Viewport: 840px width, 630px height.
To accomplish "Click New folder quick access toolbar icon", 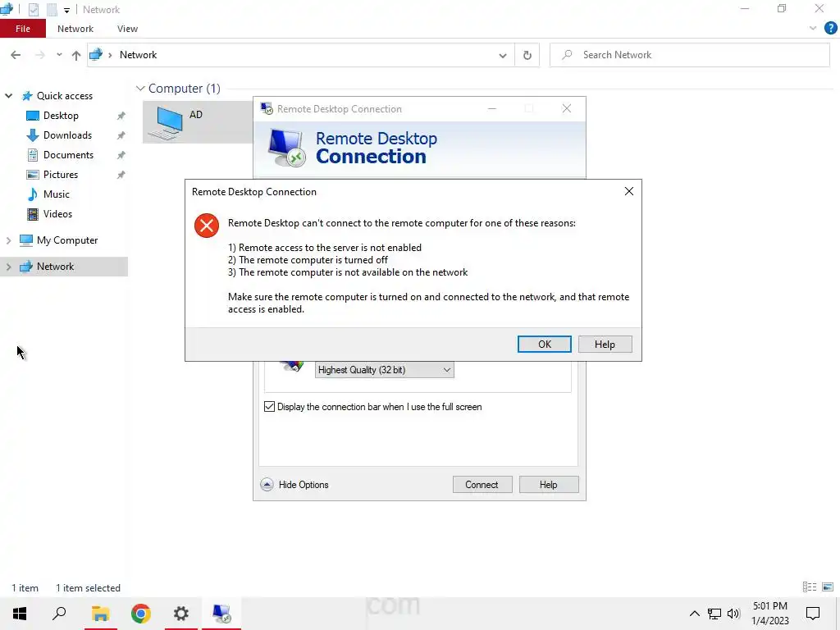I will [52, 10].
